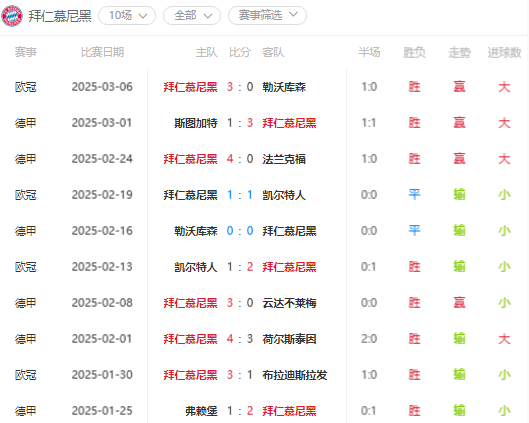Click the 1:1 score against 凯尔特人

click(240, 195)
